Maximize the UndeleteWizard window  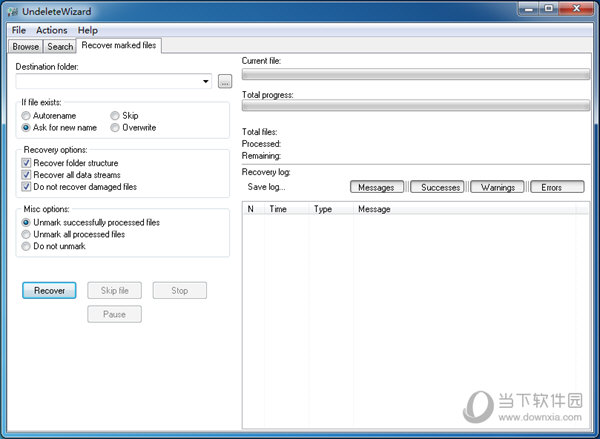[x=549, y=8]
